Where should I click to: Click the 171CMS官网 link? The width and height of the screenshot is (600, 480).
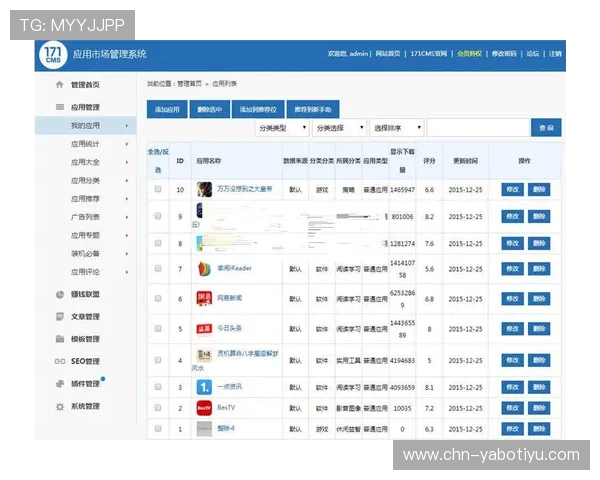(x=429, y=54)
